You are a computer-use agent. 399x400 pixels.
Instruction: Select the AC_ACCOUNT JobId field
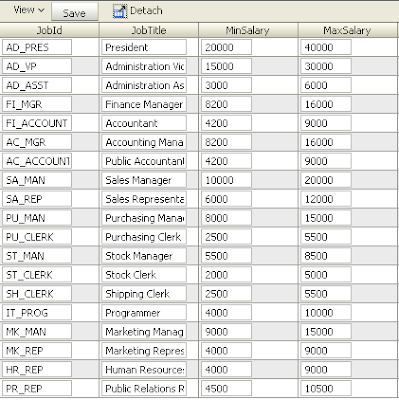[37, 161]
